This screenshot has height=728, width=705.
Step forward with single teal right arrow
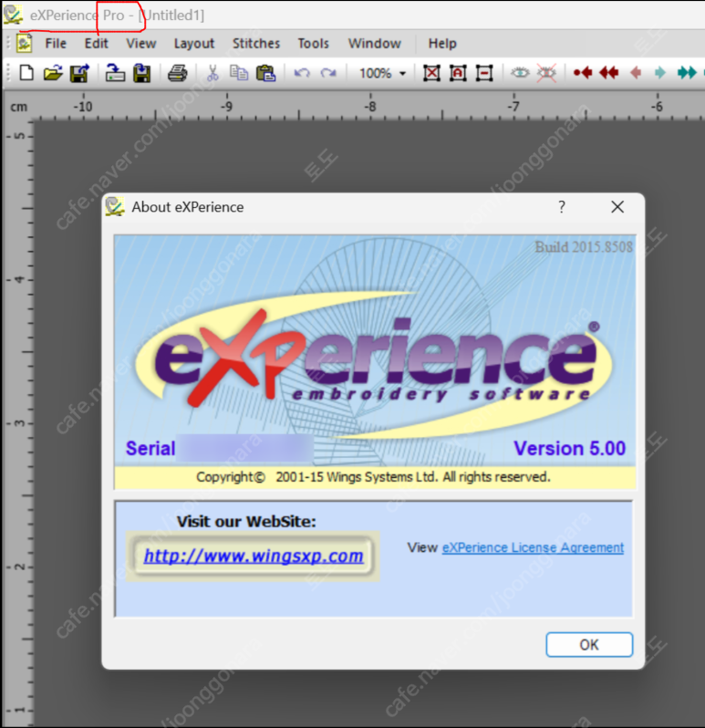pyautogui.click(x=660, y=73)
